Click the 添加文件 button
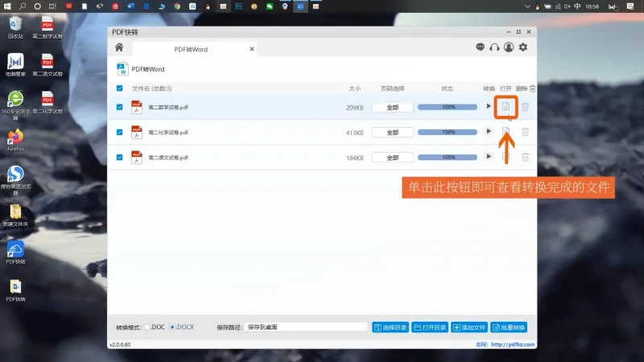The width and height of the screenshot is (644, 362). click(469, 327)
